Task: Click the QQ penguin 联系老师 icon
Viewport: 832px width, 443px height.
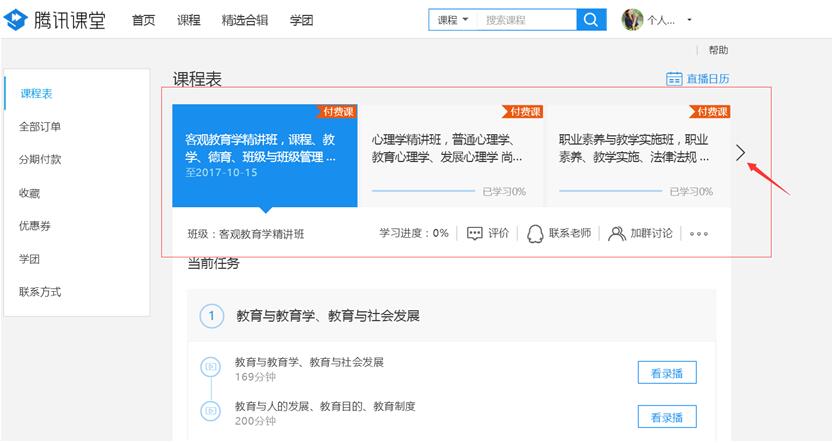Action: coord(535,233)
